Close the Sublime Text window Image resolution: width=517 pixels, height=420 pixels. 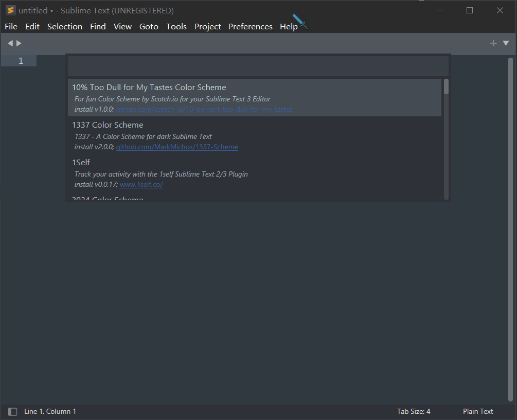(x=500, y=10)
